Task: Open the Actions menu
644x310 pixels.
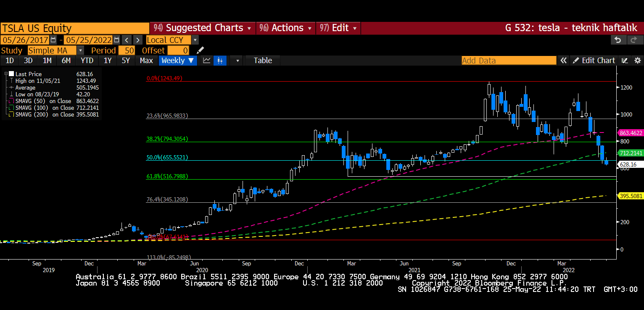Action: [x=286, y=28]
